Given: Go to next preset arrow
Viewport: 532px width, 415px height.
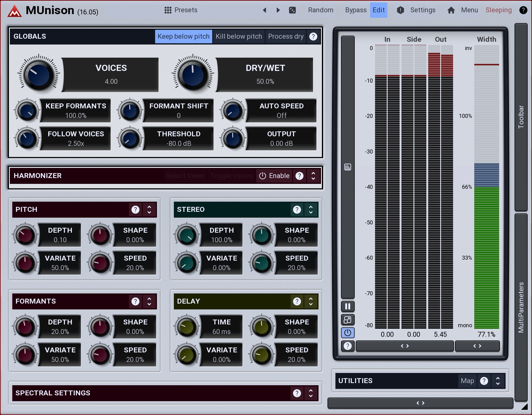Looking at the screenshot, I should coord(278,10).
